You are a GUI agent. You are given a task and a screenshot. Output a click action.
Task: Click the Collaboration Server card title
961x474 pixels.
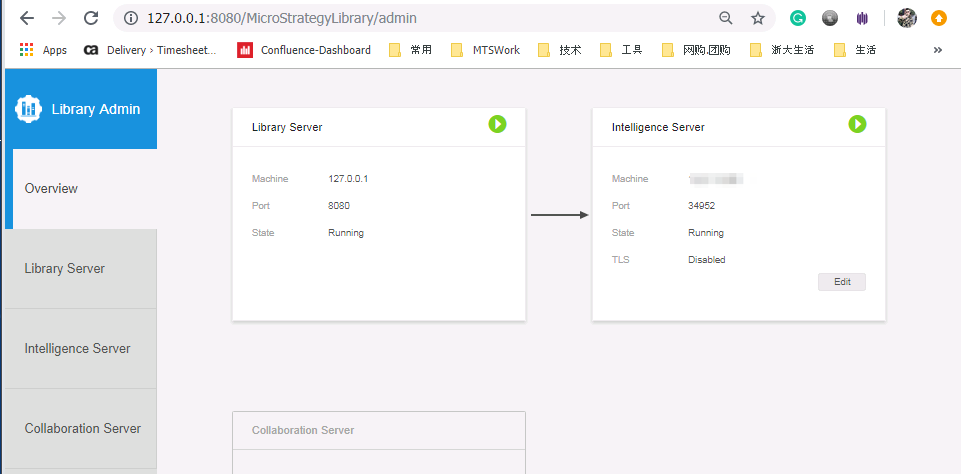coord(303,430)
